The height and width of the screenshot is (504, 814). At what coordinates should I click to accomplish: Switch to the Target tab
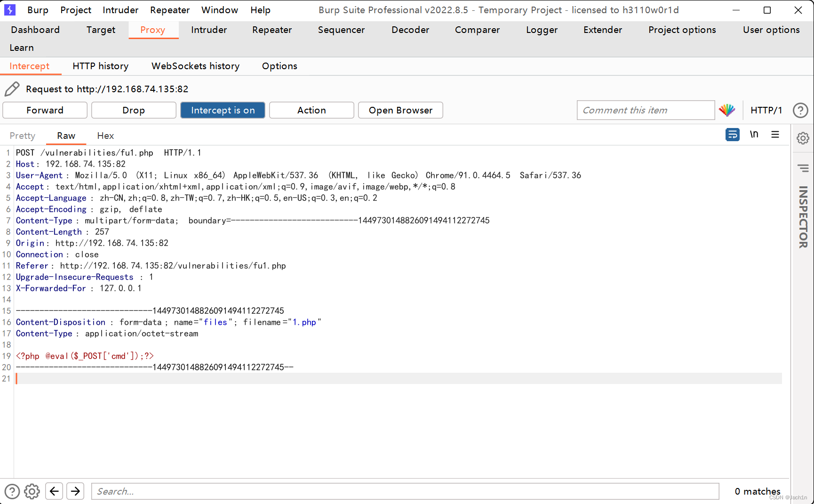pyautogui.click(x=101, y=30)
